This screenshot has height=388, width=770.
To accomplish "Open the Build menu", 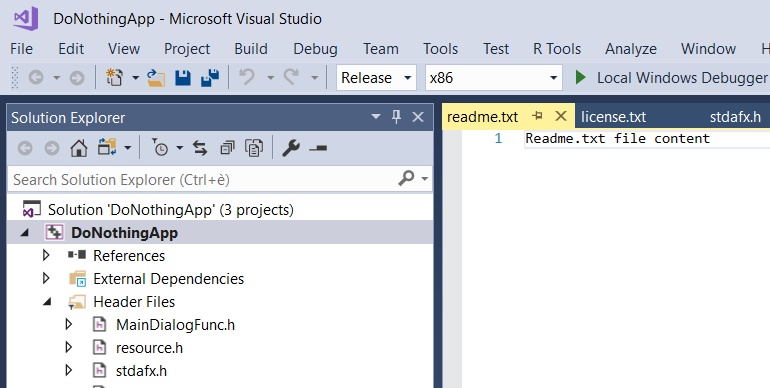I will coord(251,49).
